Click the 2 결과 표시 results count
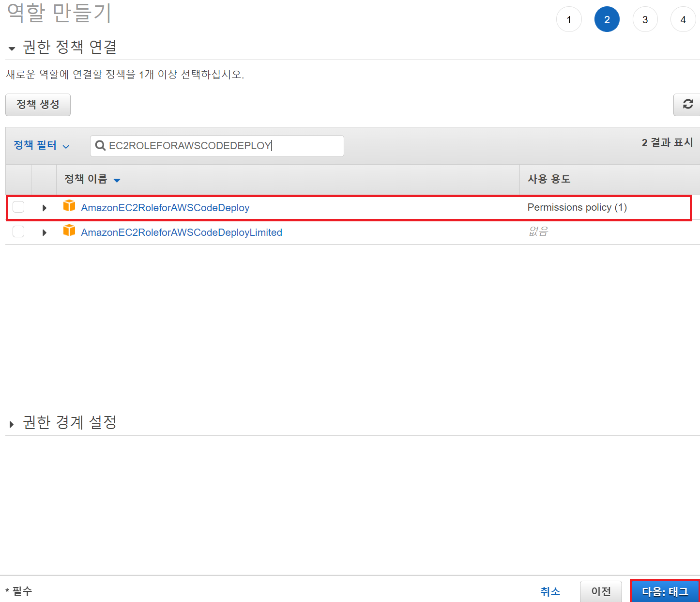 pyautogui.click(x=667, y=142)
